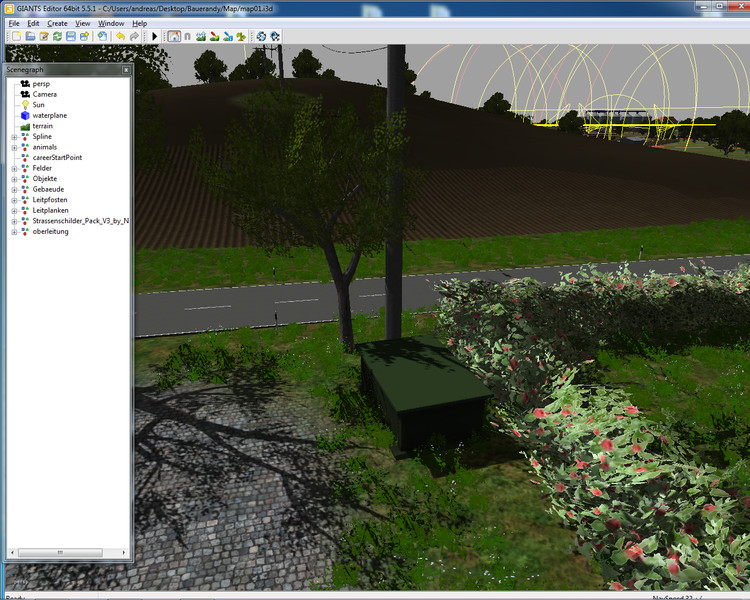Select the Leitplanken group node

pyautogui.click(x=50, y=210)
